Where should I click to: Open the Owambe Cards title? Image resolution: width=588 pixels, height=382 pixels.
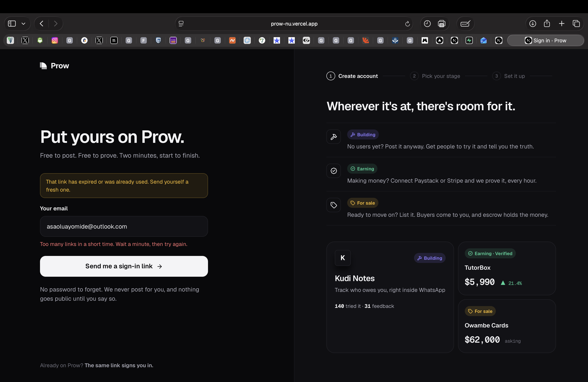click(x=486, y=325)
